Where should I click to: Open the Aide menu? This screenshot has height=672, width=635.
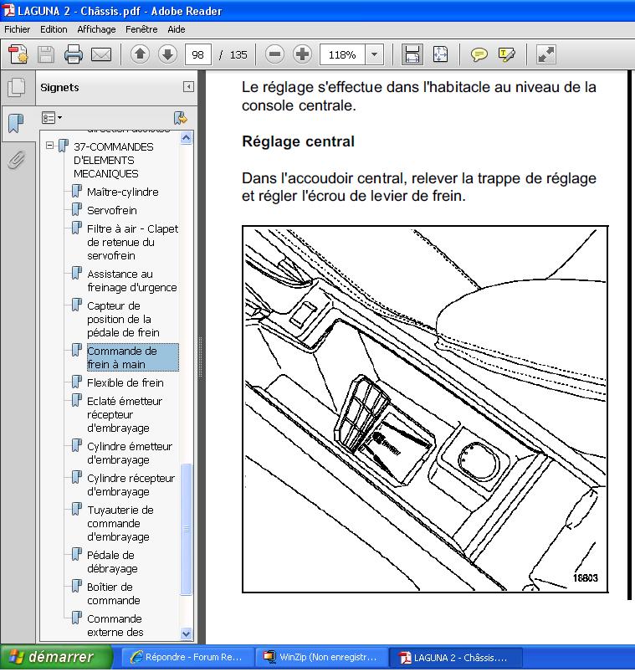point(176,29)
